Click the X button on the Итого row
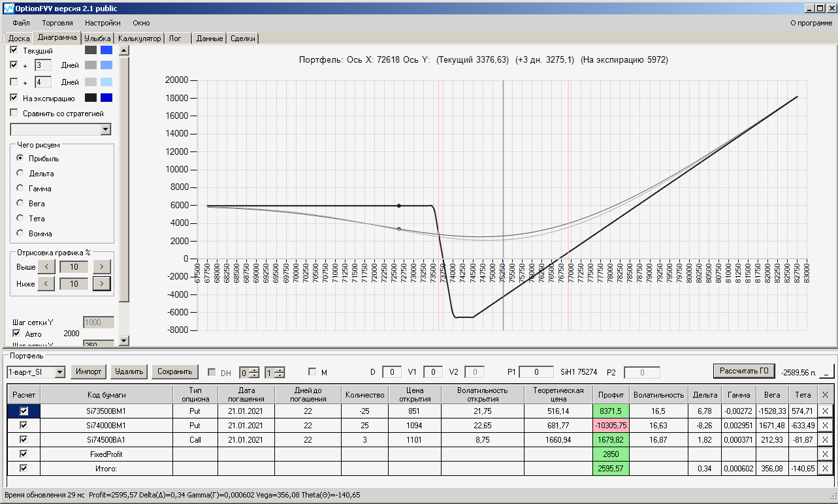This screenshot has height=504, width=838. (825, 469)
